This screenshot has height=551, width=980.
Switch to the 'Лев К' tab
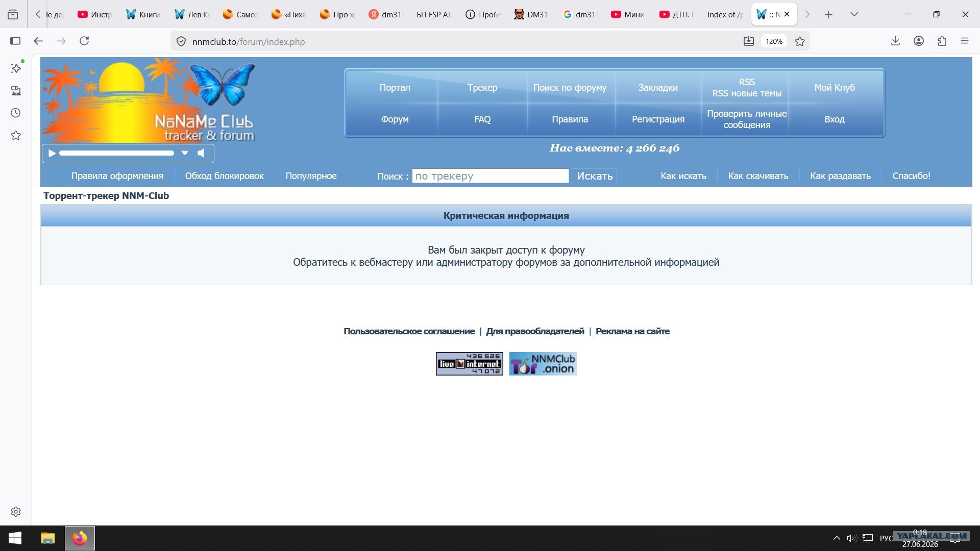click(192, 14)
